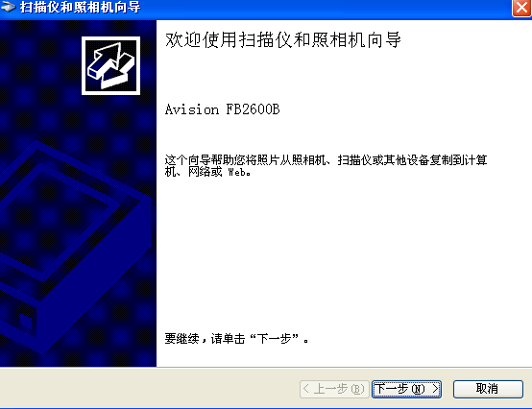Click the text 要继续，请单击“下一步”
The width and height of the screenshot is (532, 409).
236,339
